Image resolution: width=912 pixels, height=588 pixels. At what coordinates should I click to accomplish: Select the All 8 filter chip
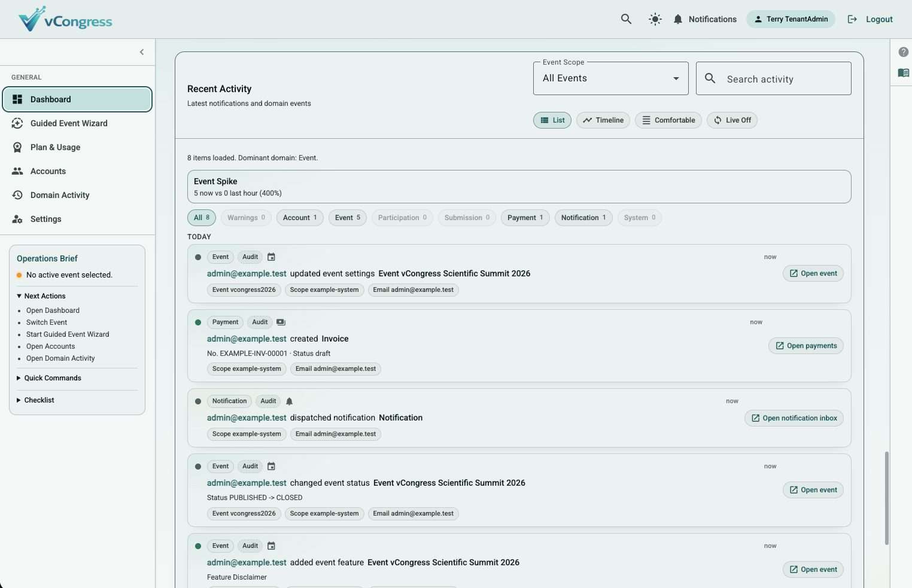click(x=202, y=218)
